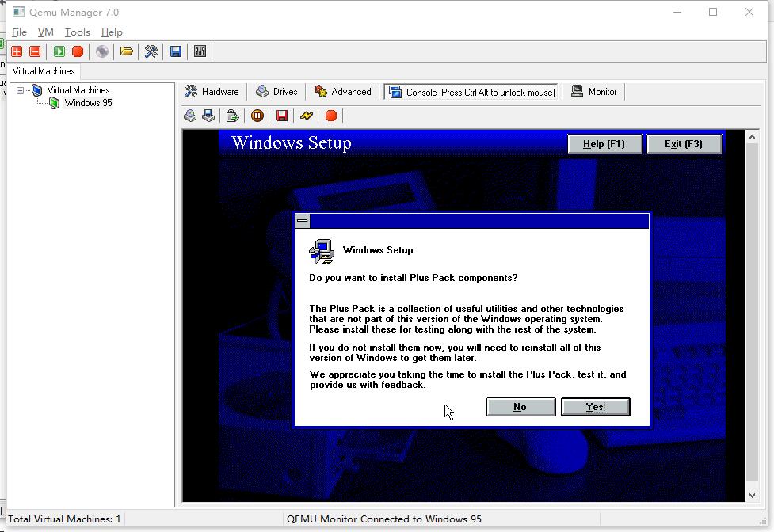Select the Virtual Machines root tree item
Viewport: 774px width, 532px height.
[x=78, y=90]
